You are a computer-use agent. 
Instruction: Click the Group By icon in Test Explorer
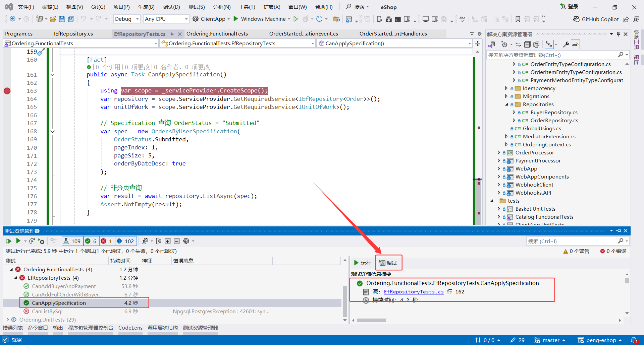coord(159,241)
